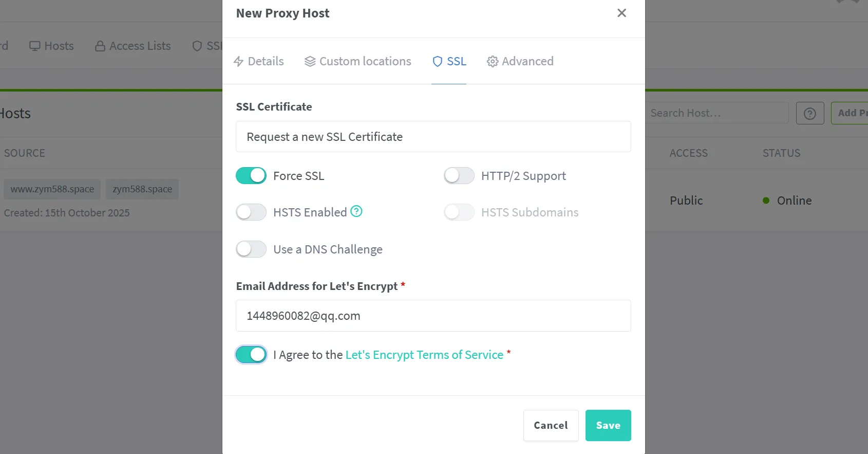
Task: Disable the Force SSL toggle
Action: [251, 176]
